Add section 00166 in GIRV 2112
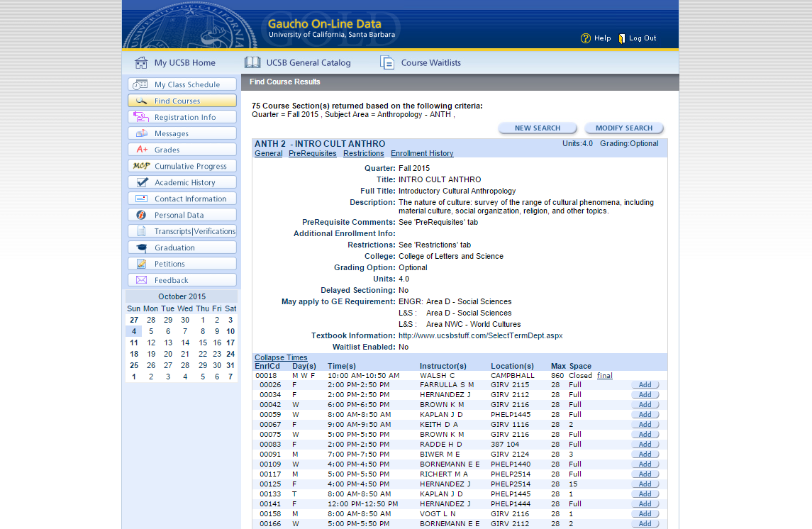The image size is (812, 529). 645,524
